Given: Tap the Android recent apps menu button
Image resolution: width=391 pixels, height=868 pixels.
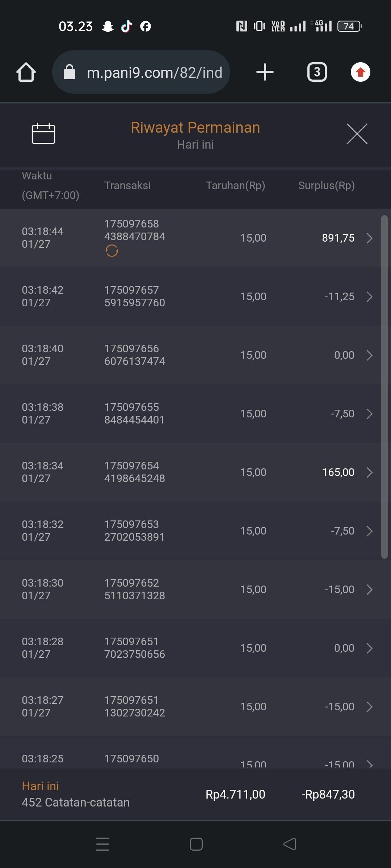Looking at the screenshot, I should coord(103,844).
